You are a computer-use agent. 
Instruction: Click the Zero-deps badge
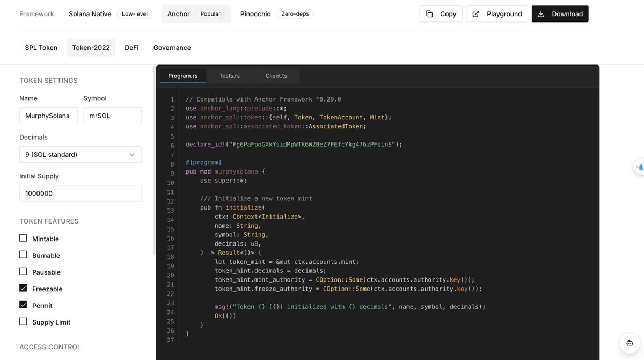(295, 14)
